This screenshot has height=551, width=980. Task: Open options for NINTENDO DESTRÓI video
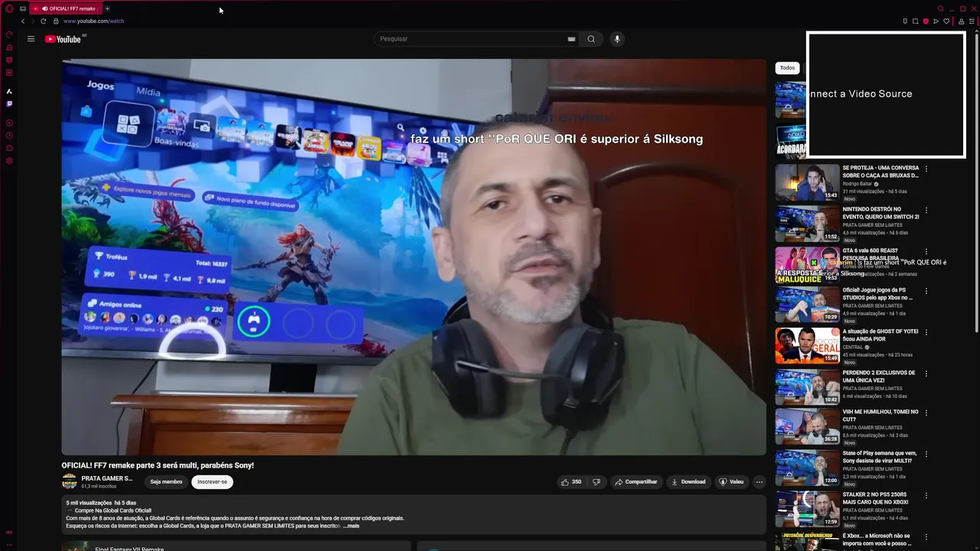pos(926,209)
